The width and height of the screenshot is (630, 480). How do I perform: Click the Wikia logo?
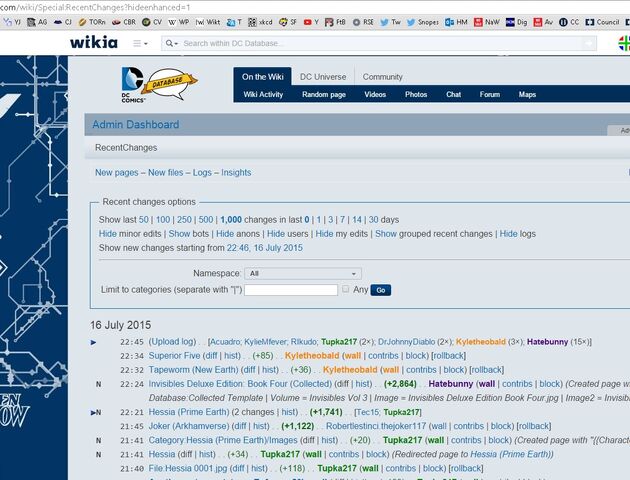tap(94, 42)
